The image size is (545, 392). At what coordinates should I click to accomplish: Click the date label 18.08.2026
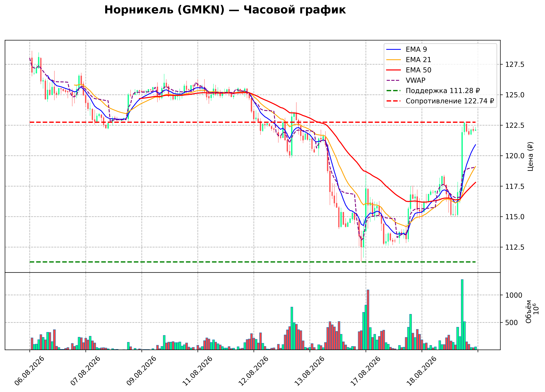[x=422, y=371]
